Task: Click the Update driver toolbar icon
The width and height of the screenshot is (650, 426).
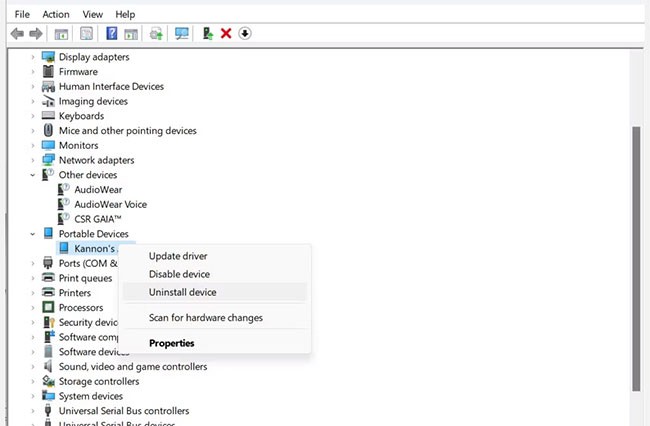Action: point(156,34)
